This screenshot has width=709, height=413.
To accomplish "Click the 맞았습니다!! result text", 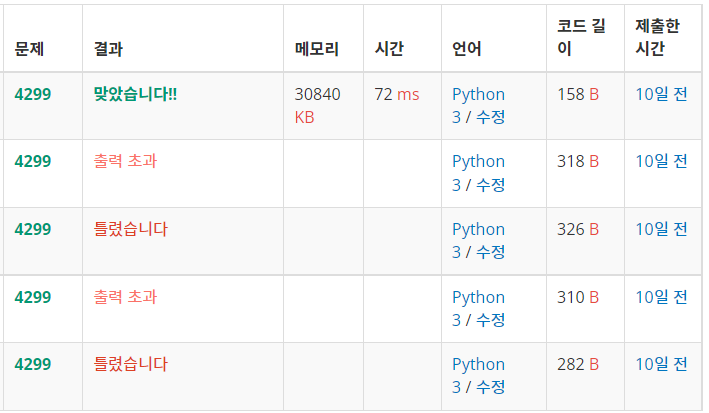I will click(135, 94).
